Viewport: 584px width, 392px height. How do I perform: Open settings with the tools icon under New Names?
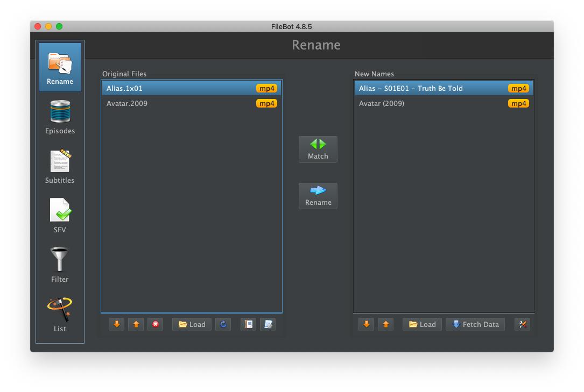(x=523, y=324)
